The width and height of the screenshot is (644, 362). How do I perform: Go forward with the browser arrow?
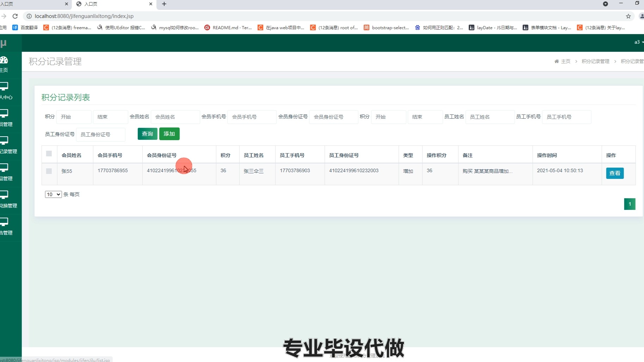[x=4, y=16]
